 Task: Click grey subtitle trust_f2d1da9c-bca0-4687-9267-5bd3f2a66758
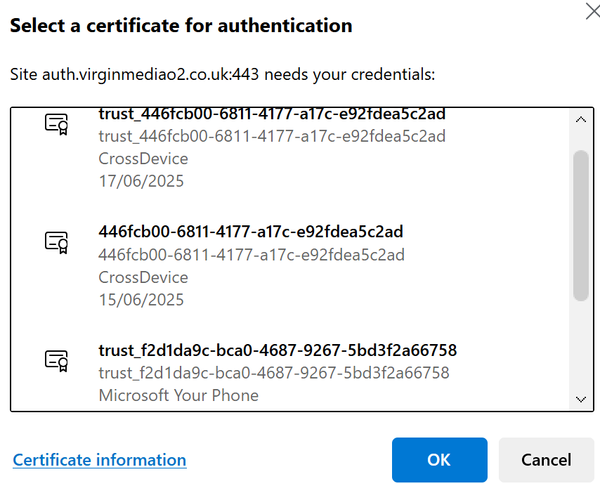point(274,373)
